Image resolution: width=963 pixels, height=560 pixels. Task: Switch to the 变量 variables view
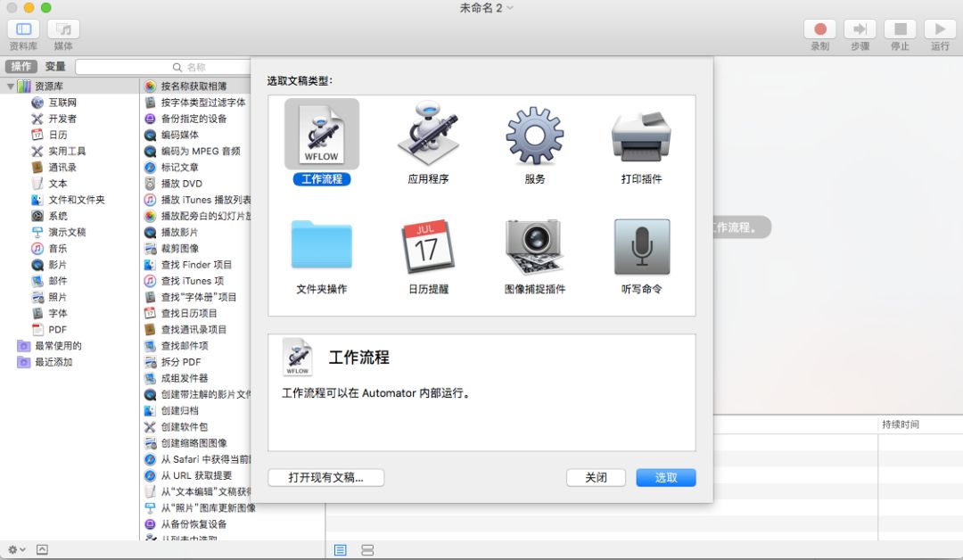[55, 67]
